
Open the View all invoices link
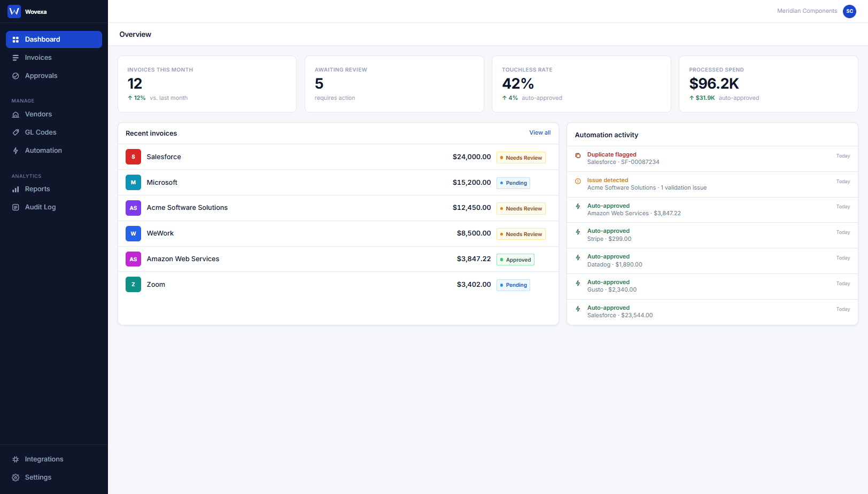540,132
